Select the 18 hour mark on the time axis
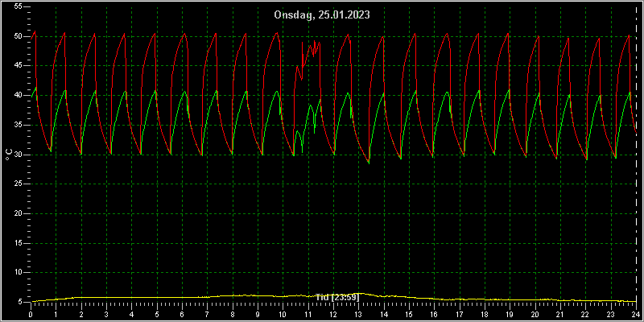This screenshot has height=322, width=644. click(485, 314)
